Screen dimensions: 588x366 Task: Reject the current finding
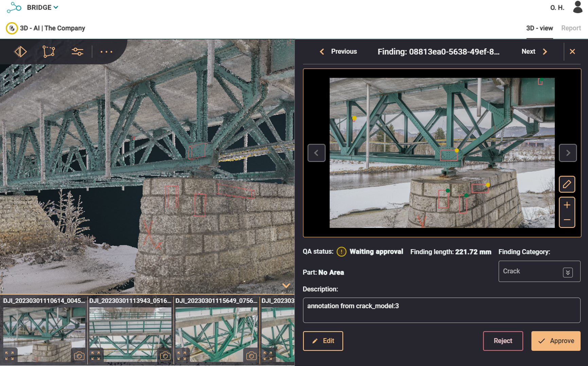pyautogui.click(x=503, y=341)
